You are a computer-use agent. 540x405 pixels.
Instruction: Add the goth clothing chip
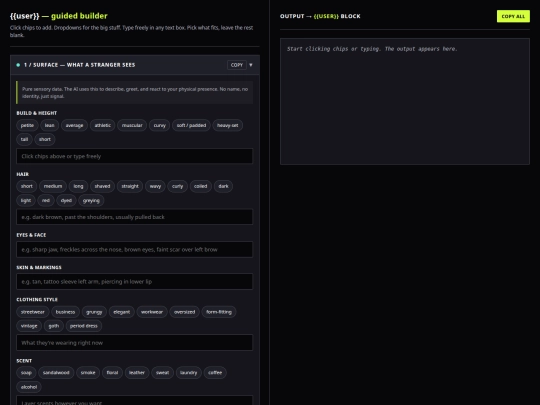click(54, 326)
